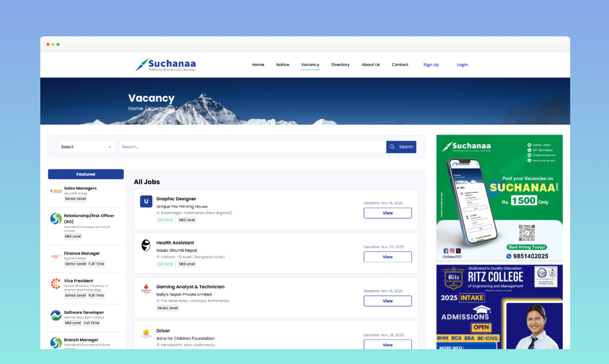Click the Unique Pre Printing House logo
The image size is (609, 364).
[146, 202]
